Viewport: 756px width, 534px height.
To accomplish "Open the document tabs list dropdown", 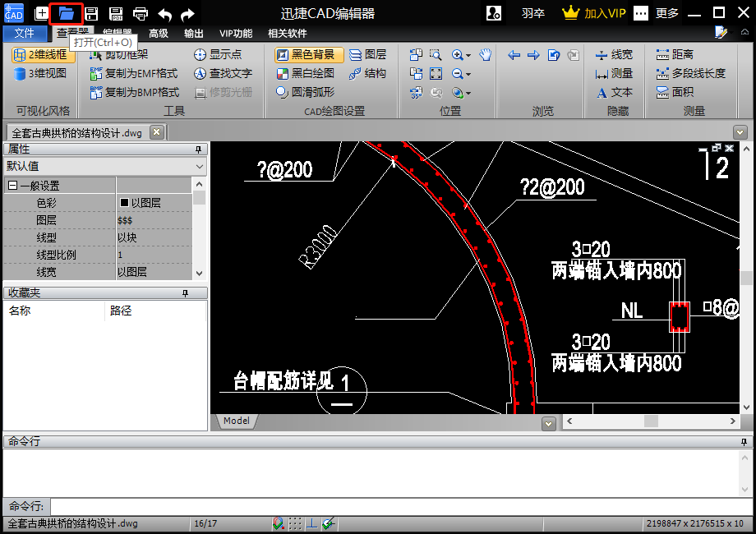I will (740, 132).
